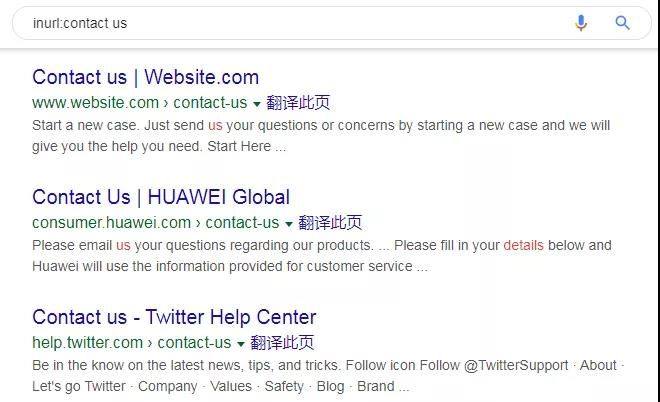Click 'inurl:contact us' text in search box
Image resolution: width=660 pixels, height=402 pixels.
coord(80,23)
